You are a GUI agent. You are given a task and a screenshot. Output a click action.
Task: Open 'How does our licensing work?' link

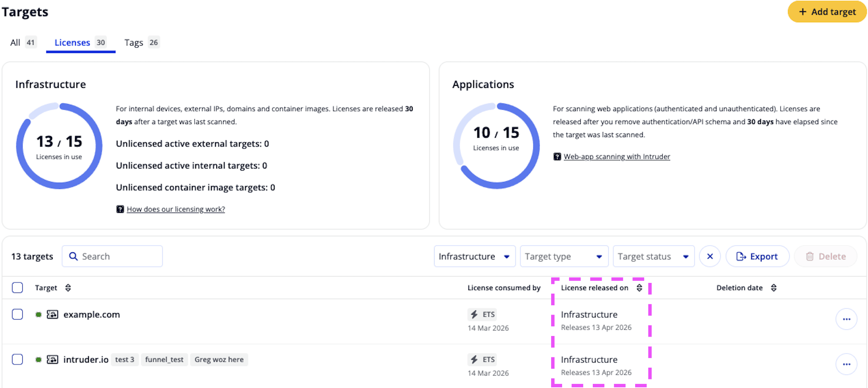click(176, 209)
